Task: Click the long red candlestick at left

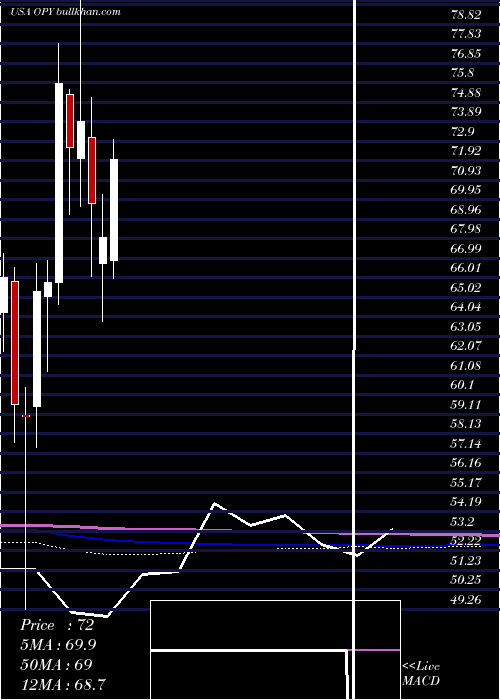Action: click(x=15, y=343)
